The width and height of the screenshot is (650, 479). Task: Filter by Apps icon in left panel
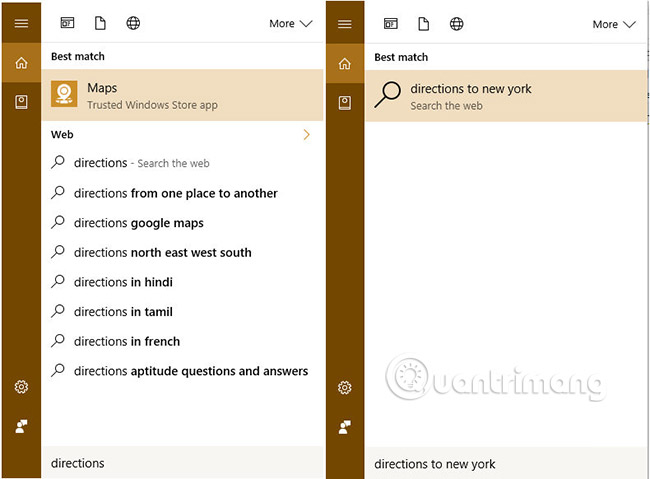(67, 23)
